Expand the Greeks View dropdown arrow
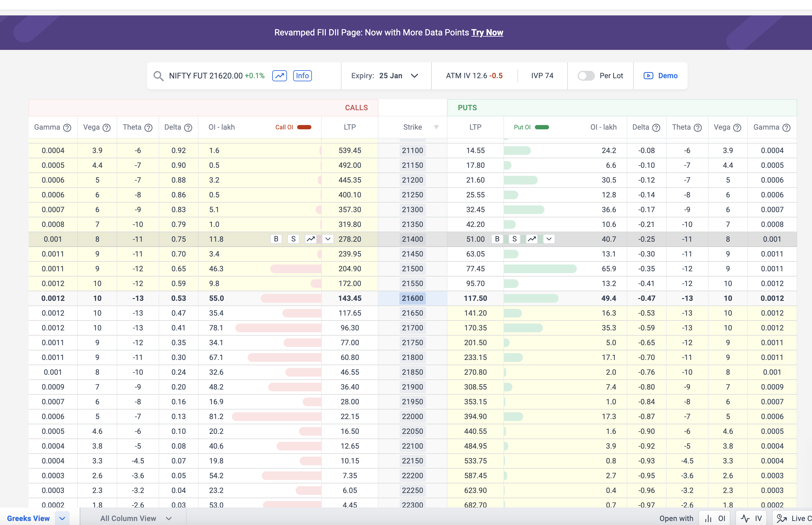 tap(62, 518)
